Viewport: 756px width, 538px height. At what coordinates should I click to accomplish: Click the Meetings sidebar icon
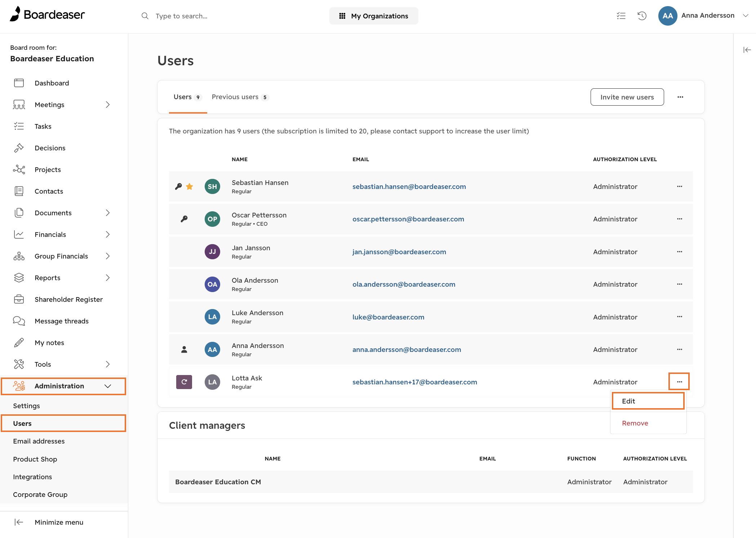tap(19, 105)
